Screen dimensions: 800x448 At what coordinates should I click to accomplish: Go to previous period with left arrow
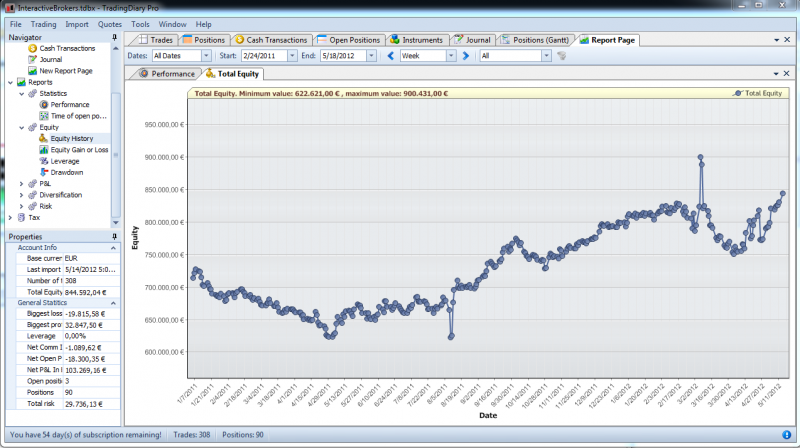tap(391, 56)
